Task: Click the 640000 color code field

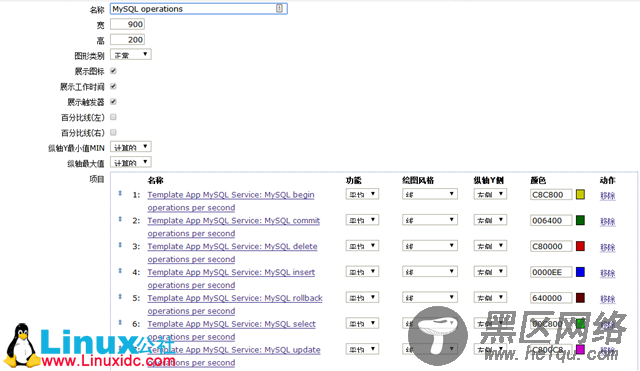Action: [x=550, y=298]
